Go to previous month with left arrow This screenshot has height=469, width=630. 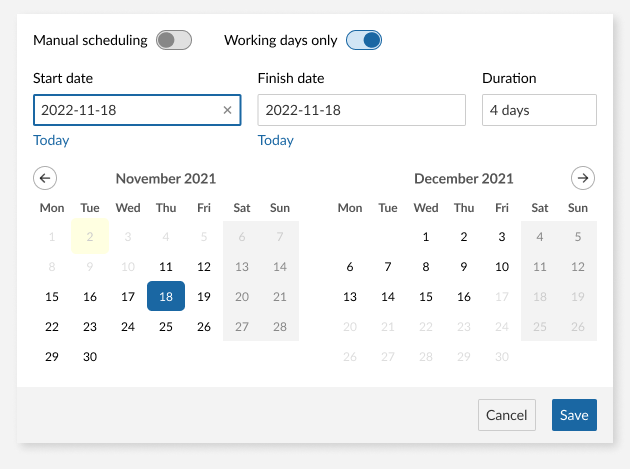[45, 178]
